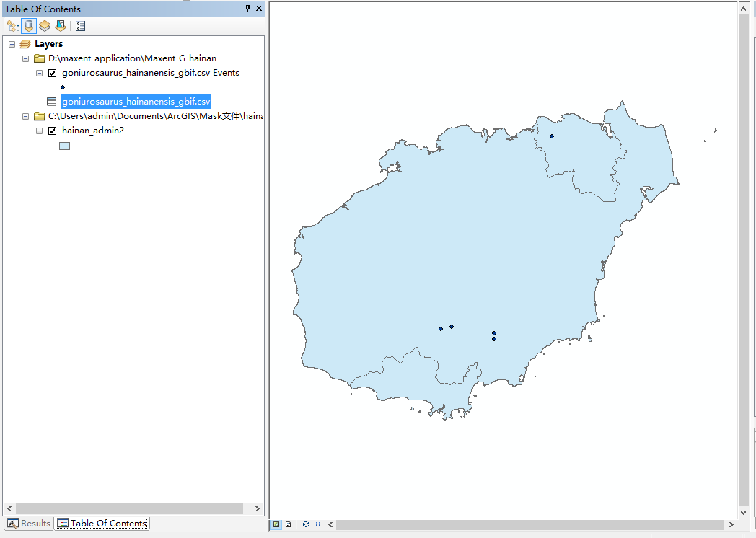Select the goniurosaurus_hainanensis_gbif.csv table entry
Viewport: 756px width, 538px height.
136,102
